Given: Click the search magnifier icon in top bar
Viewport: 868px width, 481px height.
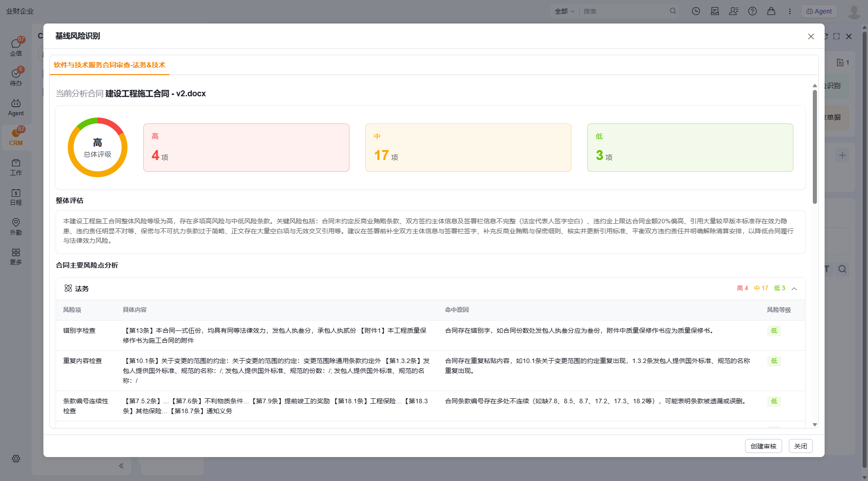Looking at the screenshot, I should tap(673, 11).
